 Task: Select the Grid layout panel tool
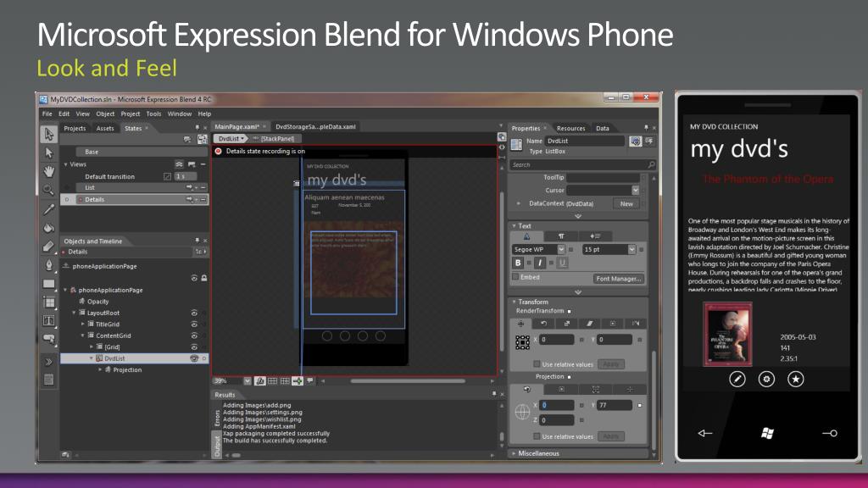pos(48,302)
